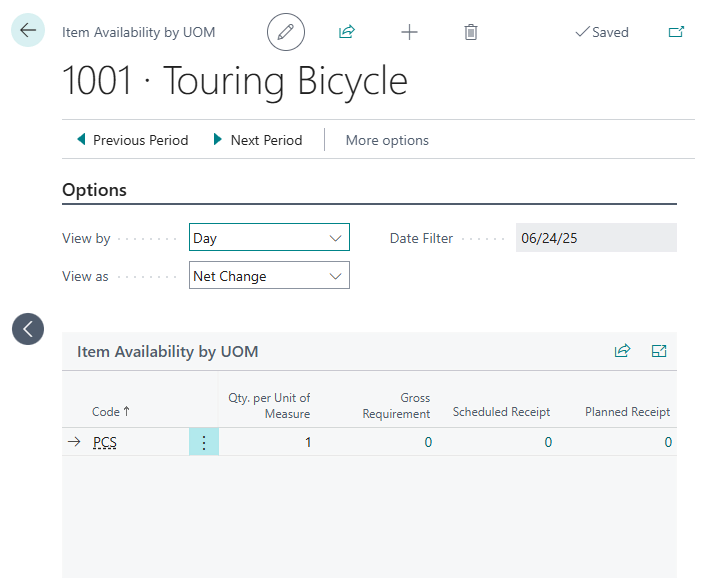This screenshot has width=701, height=578.
Task: Click the pencil edit icon
Action: [x=286, y=32]
